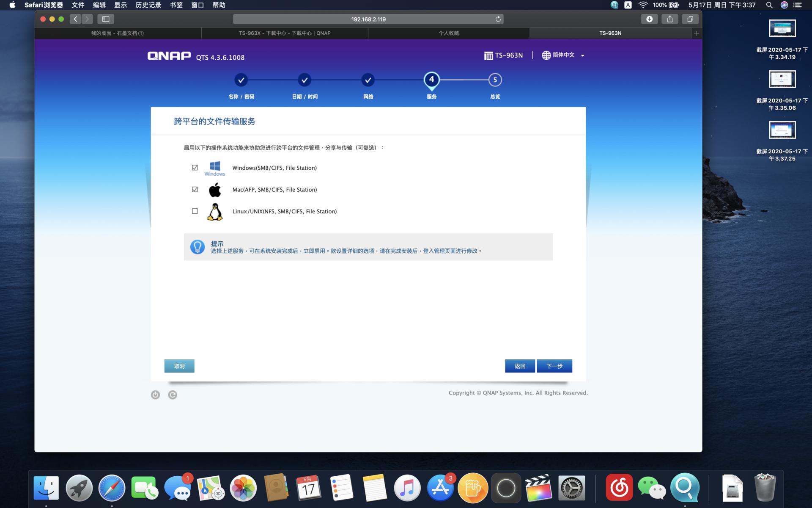This screenshot has height=508, width=812.
Task: Jump to step 5 总览
Action: click(x=495, y=80)
